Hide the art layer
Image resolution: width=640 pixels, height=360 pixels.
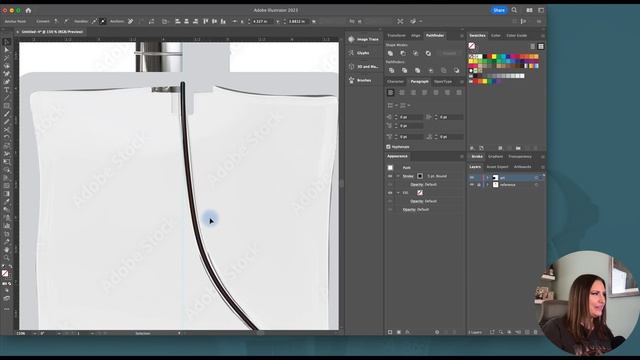(472, 178)
